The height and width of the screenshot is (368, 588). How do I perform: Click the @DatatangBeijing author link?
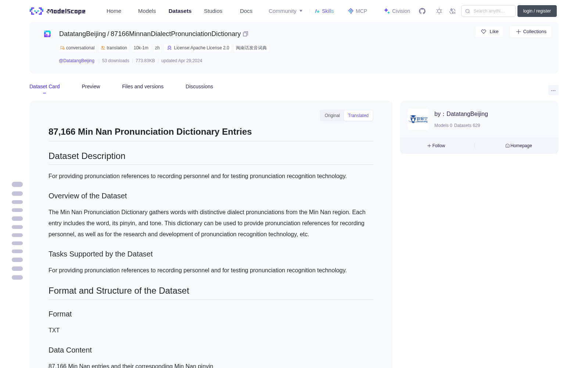coord(76,61)
